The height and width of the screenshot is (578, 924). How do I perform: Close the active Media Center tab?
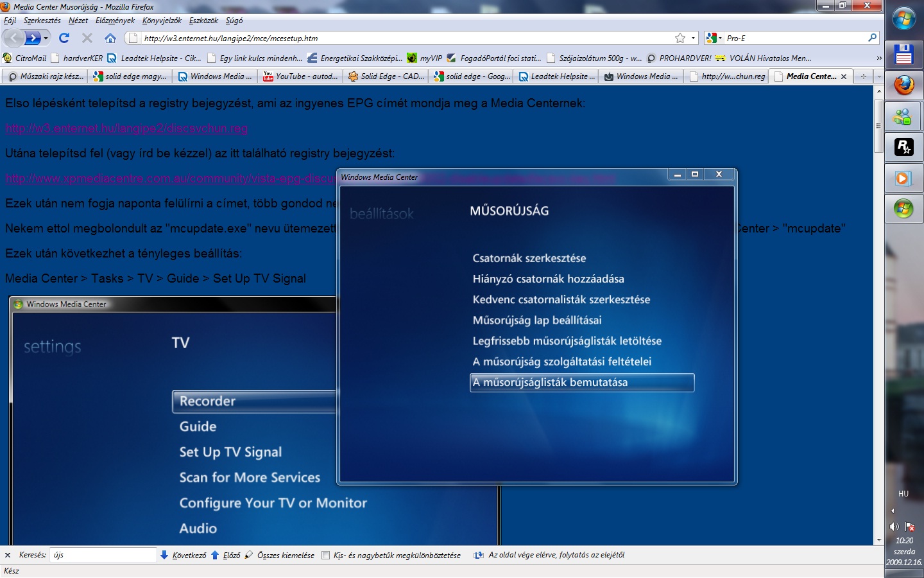click(x=844, y=76)
